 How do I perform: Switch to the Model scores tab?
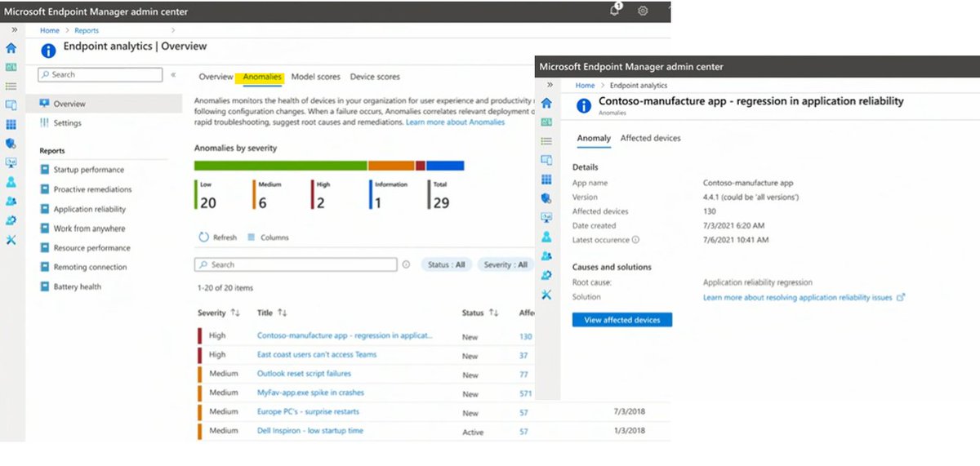[315, 77]
